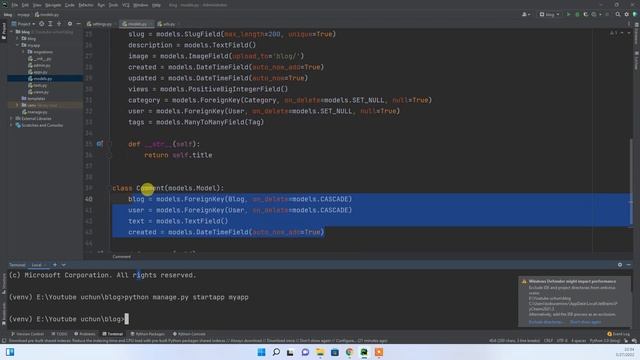Screen dimensions: 640x360
Task: Open the run configuration dropdown
Action: tap(549, 14)
